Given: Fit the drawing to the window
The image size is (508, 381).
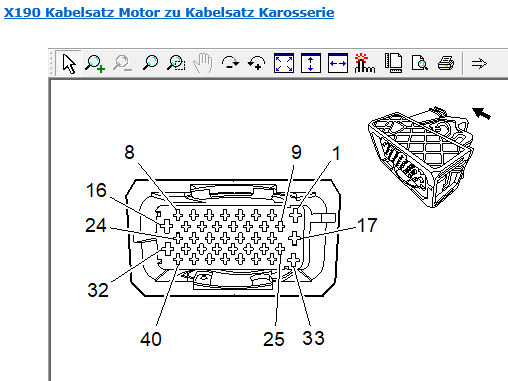Looking at the screenshot, I should (x=284, y=63).
